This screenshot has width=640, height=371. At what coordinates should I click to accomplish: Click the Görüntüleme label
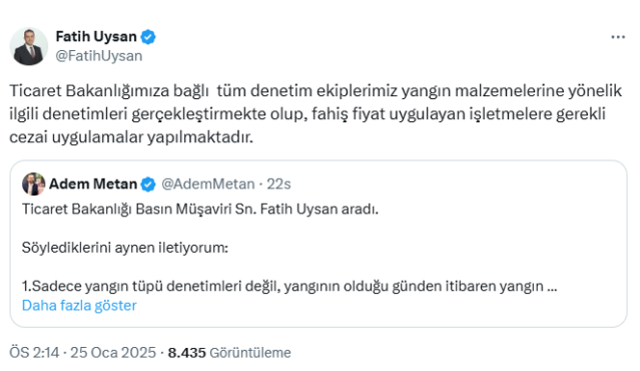tap(250, 353)
